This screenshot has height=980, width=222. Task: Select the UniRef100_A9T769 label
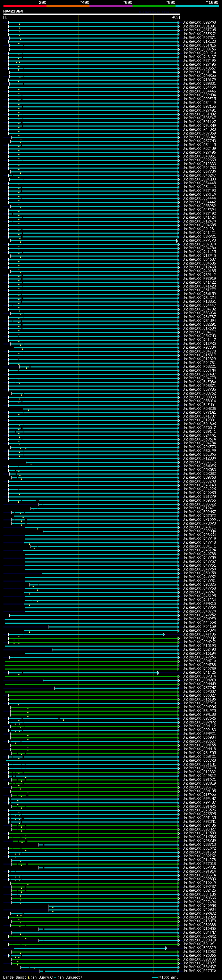click(199, 852)
